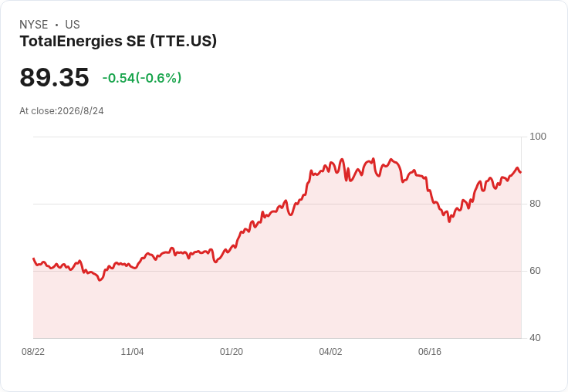Click the 04/02 date axis label
This screenshot has height=392, width=568.
[x=330, y=352]
